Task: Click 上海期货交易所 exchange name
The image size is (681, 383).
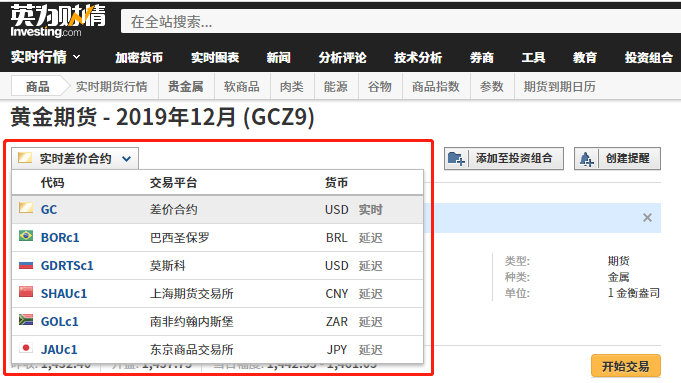Action: pyautogui.click(x=192, y=294)
